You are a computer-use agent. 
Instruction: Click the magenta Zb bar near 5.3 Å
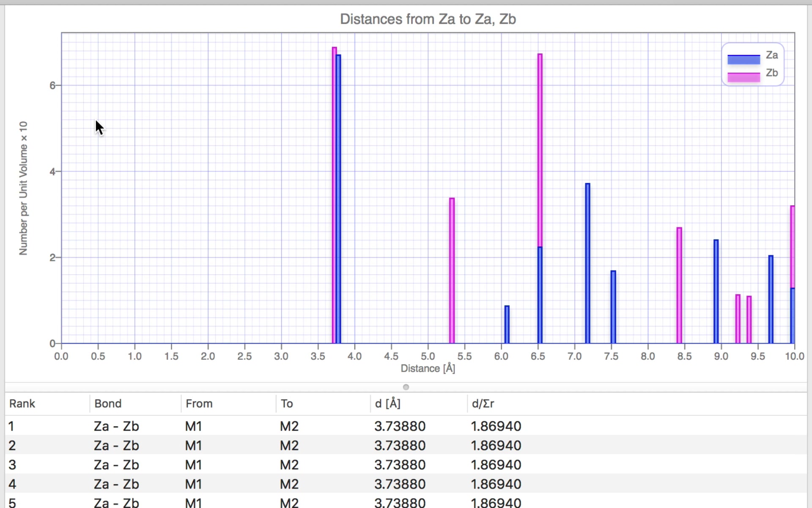(452, 271)
